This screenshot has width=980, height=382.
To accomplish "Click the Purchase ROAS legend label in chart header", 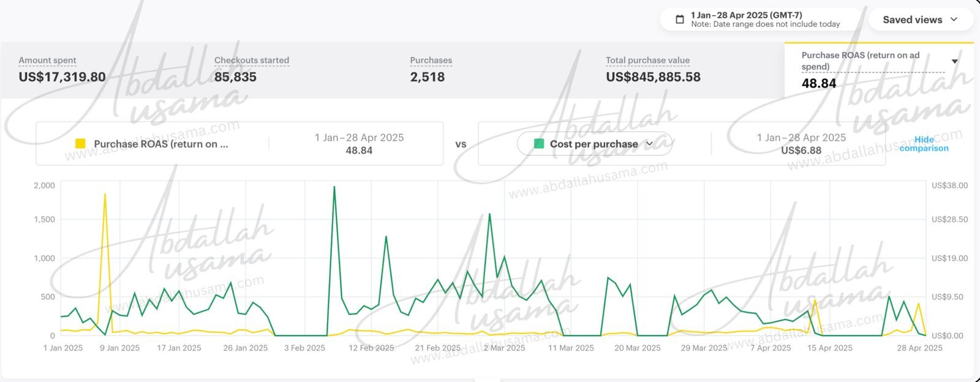I will (x=161, y=144).
